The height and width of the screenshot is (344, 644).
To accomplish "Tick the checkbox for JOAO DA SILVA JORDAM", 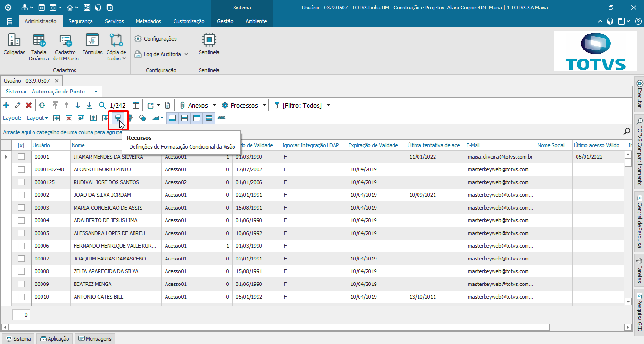I will click(21, 195).
